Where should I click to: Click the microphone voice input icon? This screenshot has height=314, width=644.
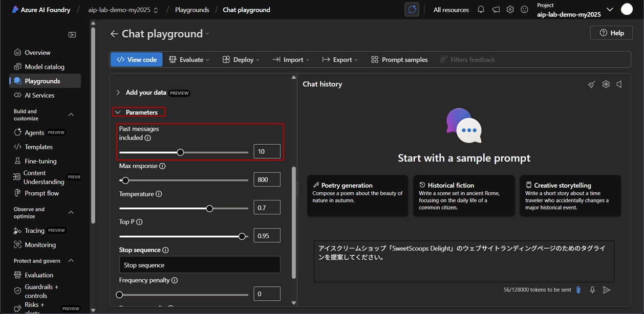(x=592, y=290)
